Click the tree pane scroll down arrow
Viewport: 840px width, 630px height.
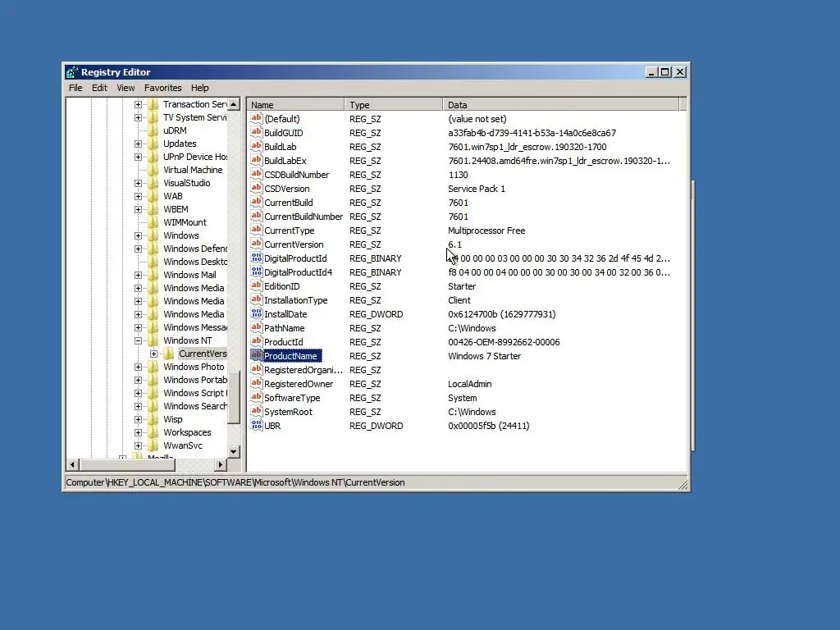click(x=234, y=452)
